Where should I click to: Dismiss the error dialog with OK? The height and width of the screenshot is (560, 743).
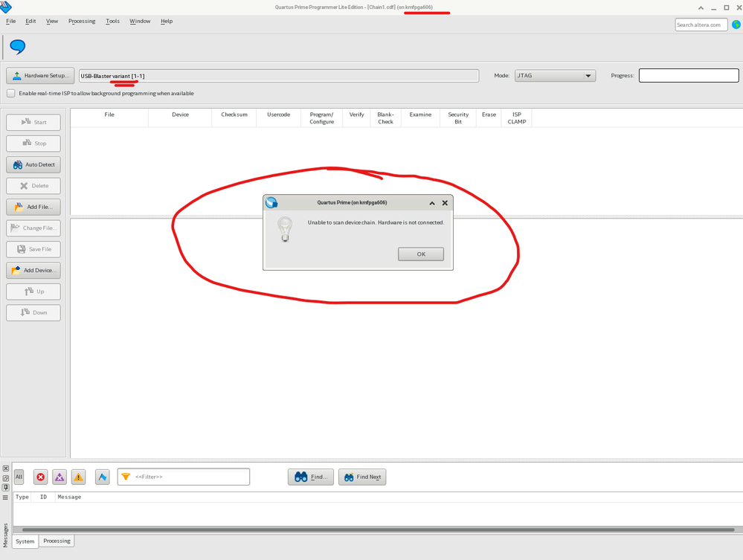click(421, 254)
